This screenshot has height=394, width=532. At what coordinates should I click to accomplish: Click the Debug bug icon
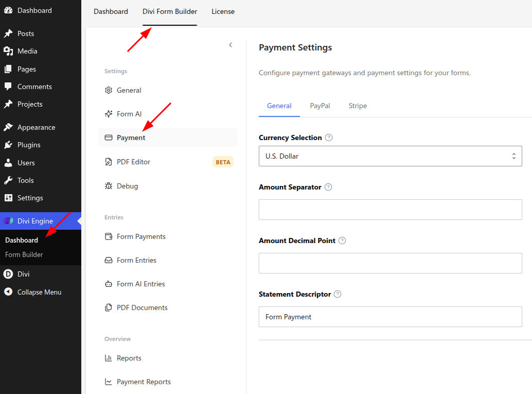109,186
